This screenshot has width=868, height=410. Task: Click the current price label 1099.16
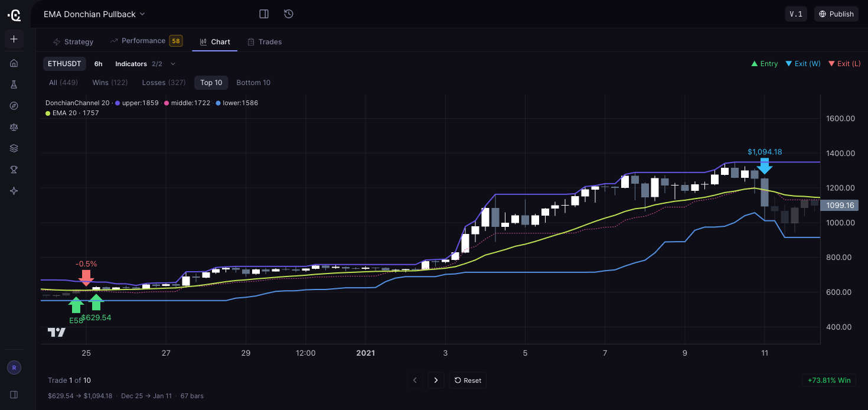pos(839,206)
